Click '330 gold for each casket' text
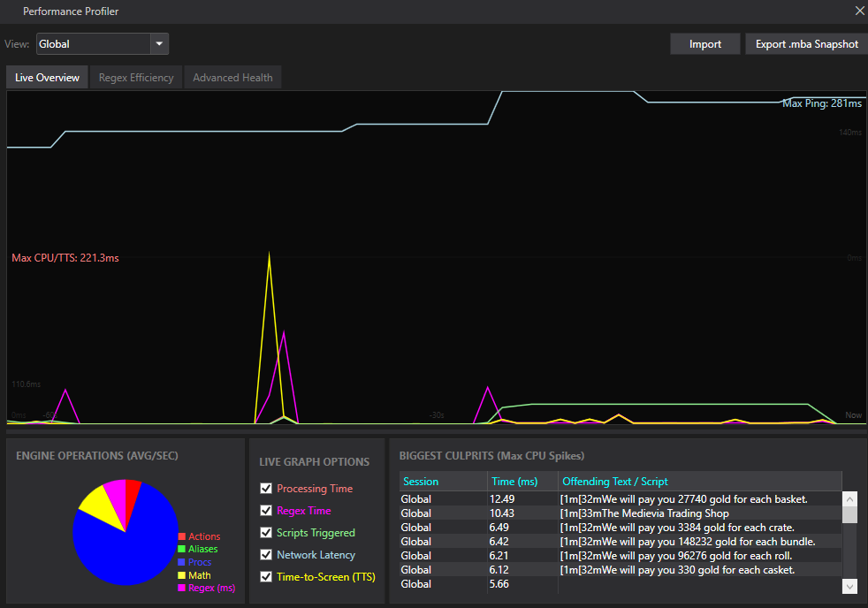Image resolution: width=868 pixels, height=608 pixels. [736, 570]
